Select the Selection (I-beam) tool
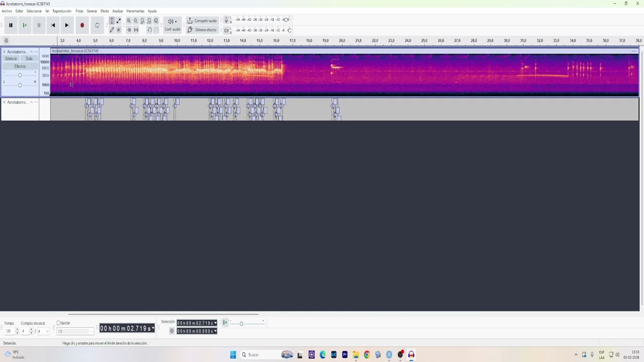644x362 pixels. pyautogui.click(x=112, y=21)
